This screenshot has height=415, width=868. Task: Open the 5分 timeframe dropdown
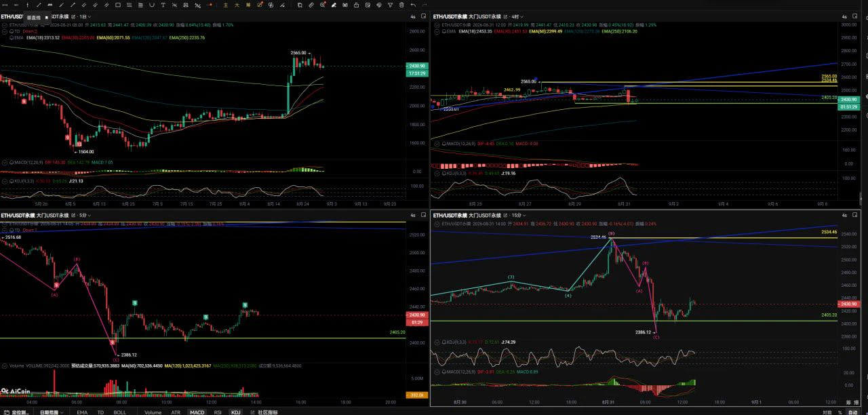(87, 215)
